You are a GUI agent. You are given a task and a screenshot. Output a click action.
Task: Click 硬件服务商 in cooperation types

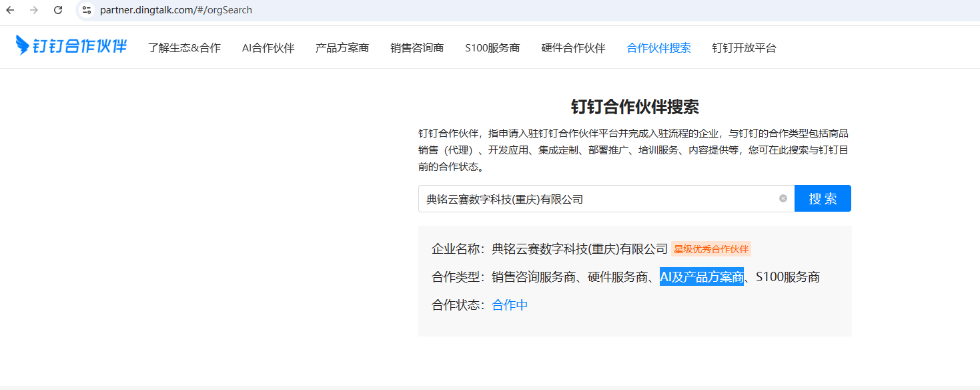pos(618,277)
